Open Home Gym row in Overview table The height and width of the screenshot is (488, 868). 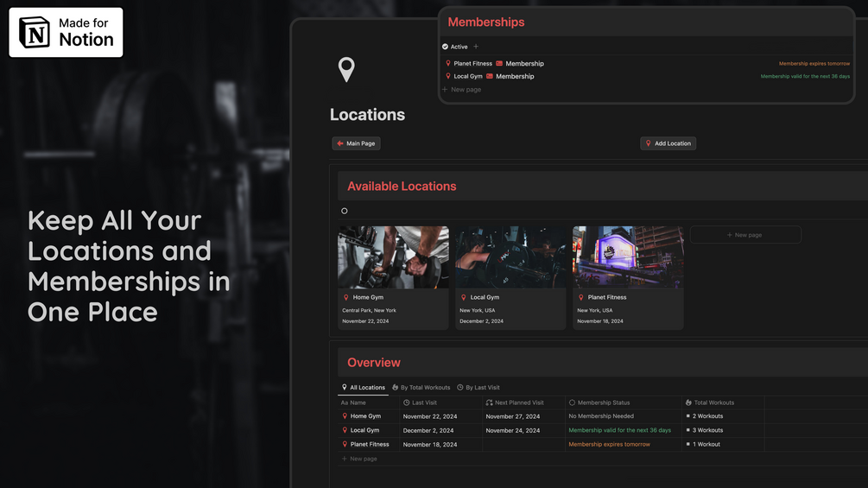click(x=365, y=416)
